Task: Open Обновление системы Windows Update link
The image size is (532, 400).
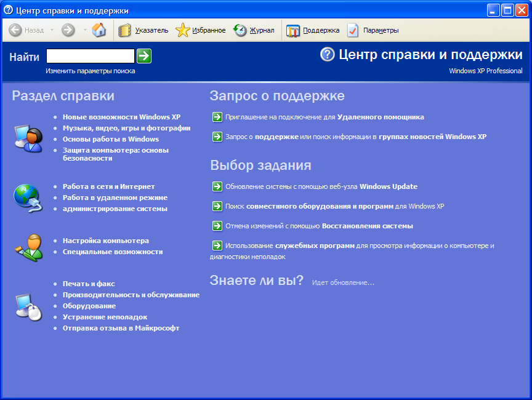Action: pos(321,186)
